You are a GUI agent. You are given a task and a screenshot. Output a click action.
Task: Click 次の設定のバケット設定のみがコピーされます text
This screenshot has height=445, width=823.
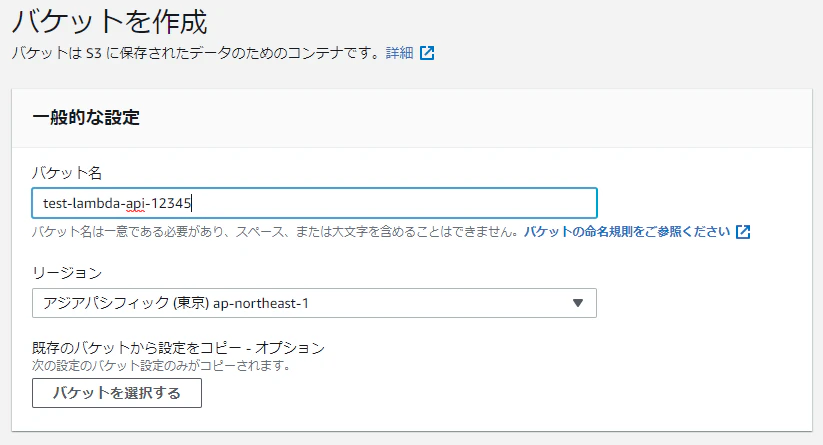click(x=161, y=365)
